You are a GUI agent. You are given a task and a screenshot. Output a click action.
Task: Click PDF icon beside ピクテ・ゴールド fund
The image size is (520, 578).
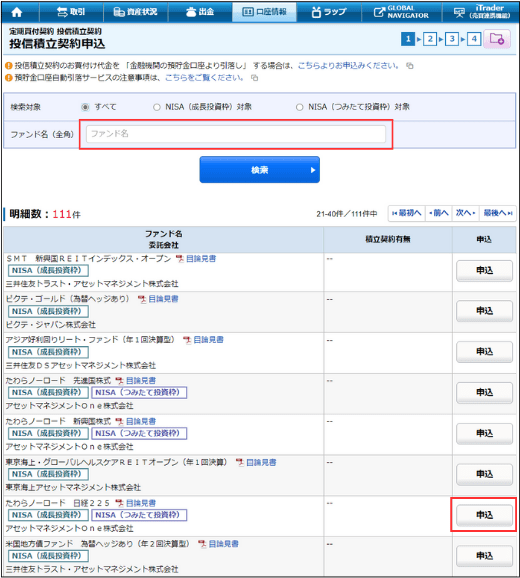coord(142,299)
